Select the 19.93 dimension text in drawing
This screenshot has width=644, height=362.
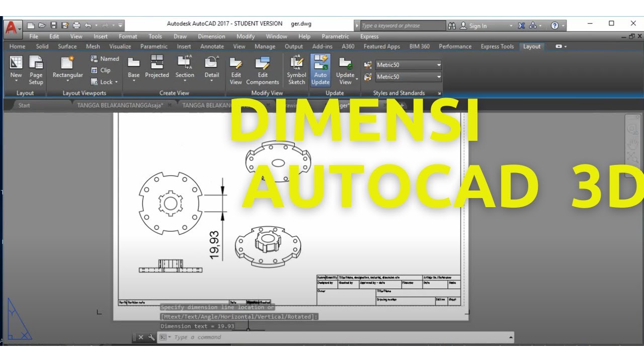pyautogui.click(x=215, y=245)
